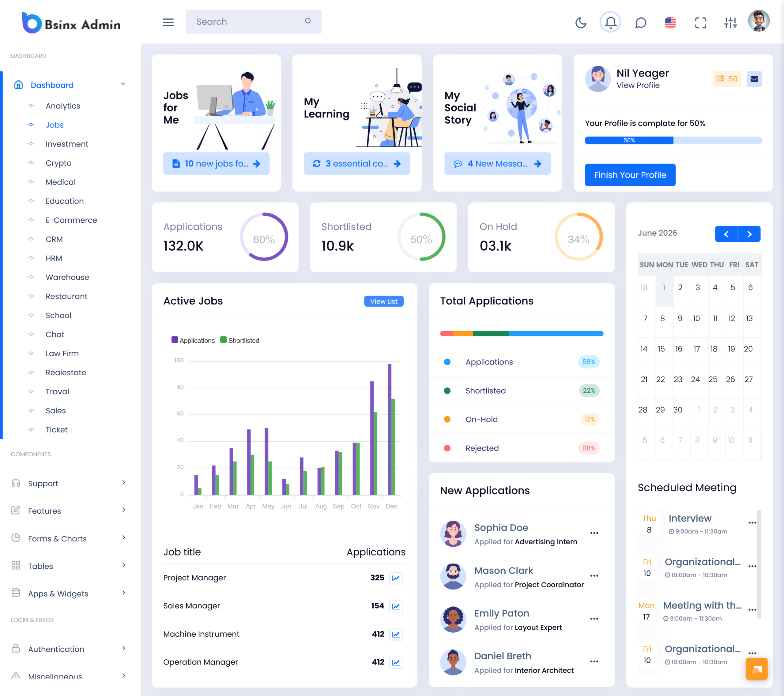Open Crypto dashboard item
The image size is (784, 696).
tap(58, 163)
